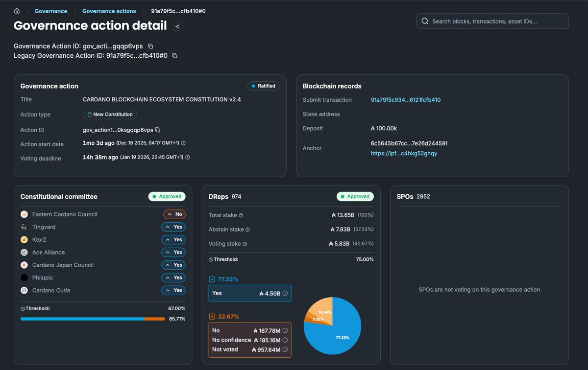Click the Ratified status badge

pos(263,86)
